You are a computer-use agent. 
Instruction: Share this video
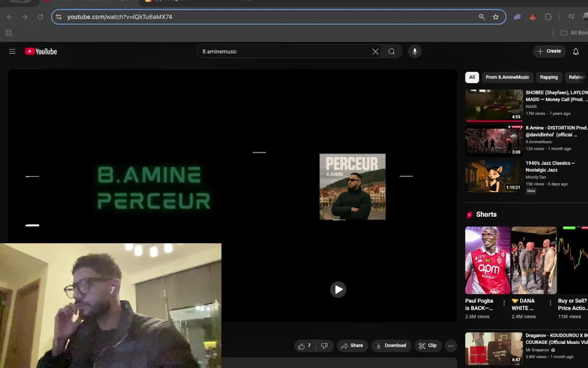tap(352, 346)
